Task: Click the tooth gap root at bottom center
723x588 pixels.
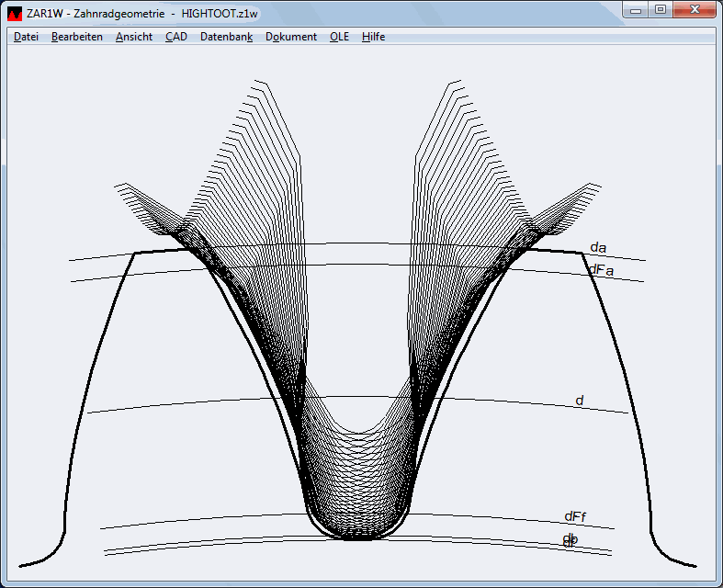Action: click(357, 536)
